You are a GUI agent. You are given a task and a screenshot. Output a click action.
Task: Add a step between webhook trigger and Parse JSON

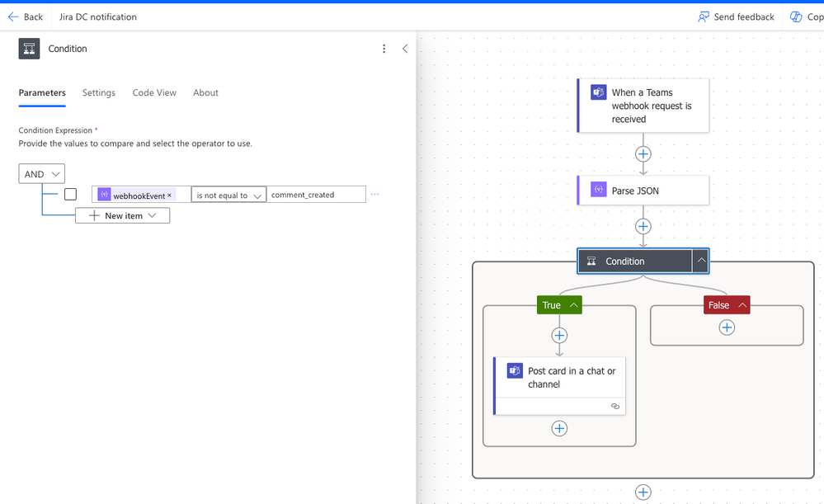(x=643, y=154)
